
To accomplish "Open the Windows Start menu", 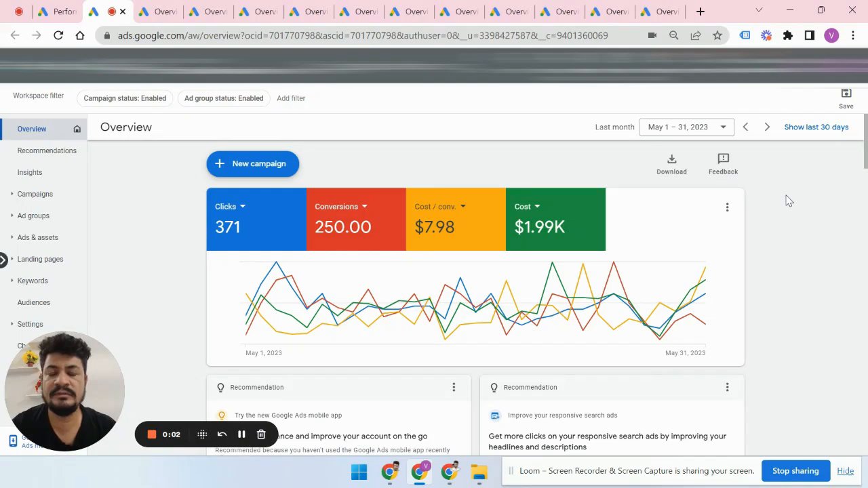I will click(x=359, y=472).
